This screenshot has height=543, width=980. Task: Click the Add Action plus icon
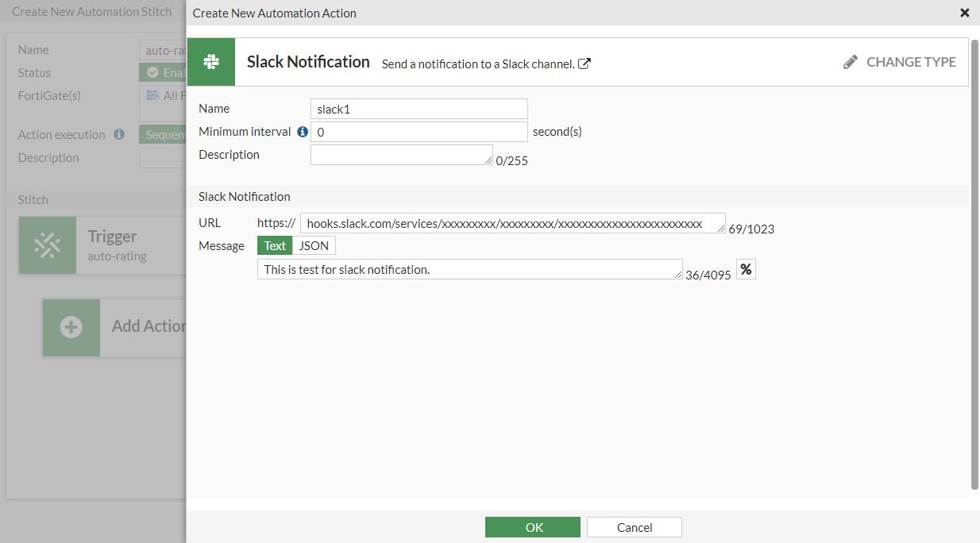tap(71, 327)
